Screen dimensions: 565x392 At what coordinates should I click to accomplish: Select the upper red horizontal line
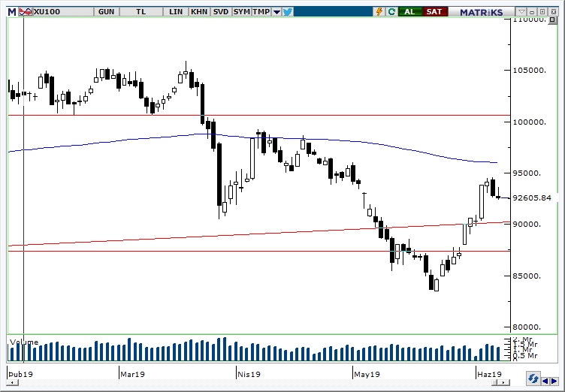pos(259,116)
